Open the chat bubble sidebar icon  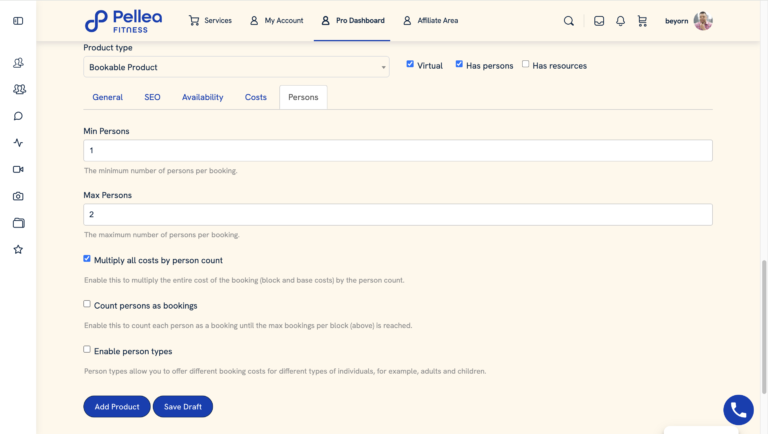(18, 116)
